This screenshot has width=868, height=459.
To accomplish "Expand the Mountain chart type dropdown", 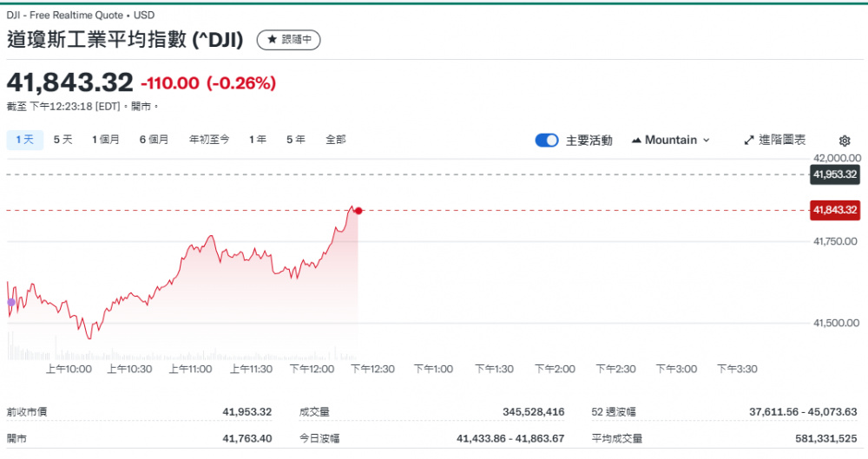I will click(x=671, y=140).
